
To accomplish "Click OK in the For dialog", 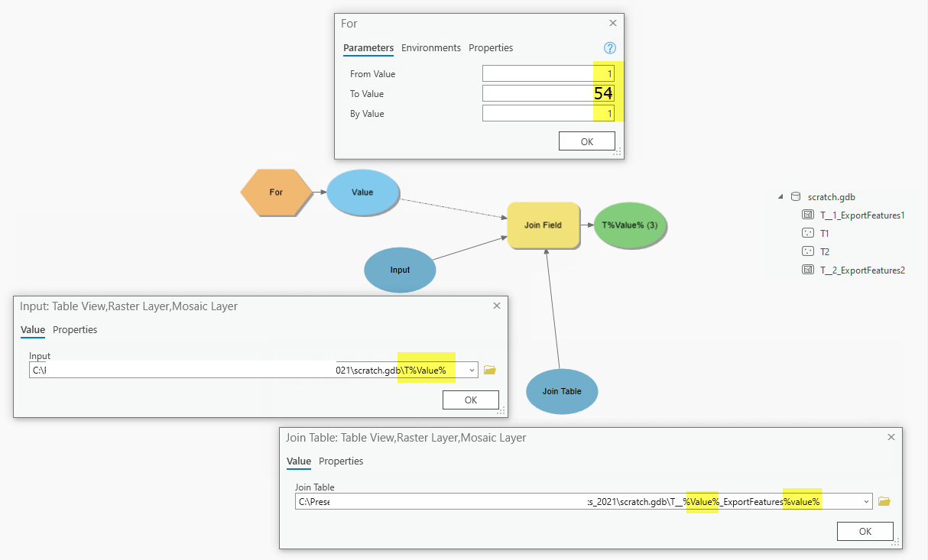I will coord(586,141).
